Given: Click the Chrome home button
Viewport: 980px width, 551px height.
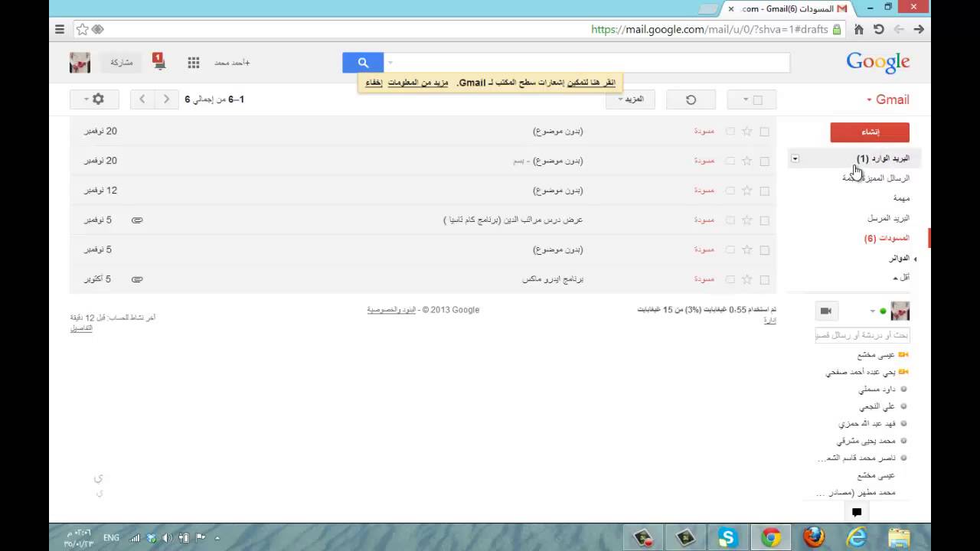Looking at the screenshot, I should [859, 29].
